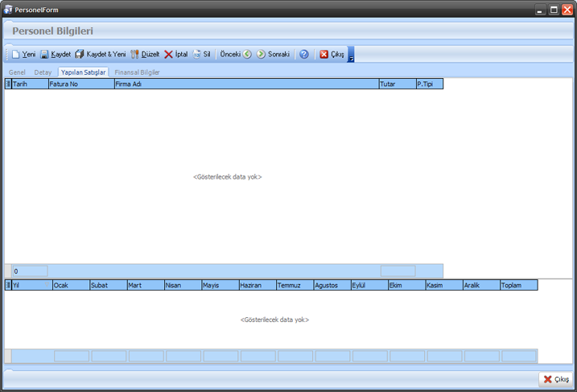Click the toolbar Çıkış exit button

(x=332, y=55)
